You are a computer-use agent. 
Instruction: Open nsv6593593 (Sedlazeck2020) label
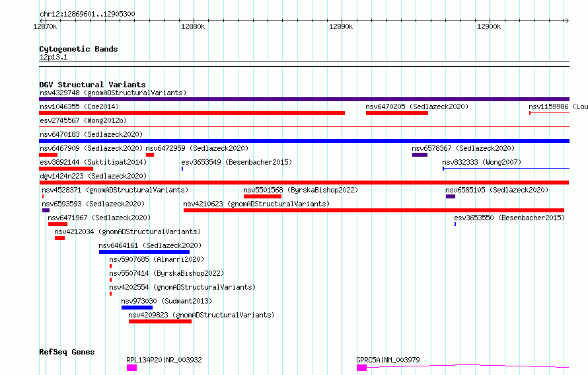tap(93, 204)
